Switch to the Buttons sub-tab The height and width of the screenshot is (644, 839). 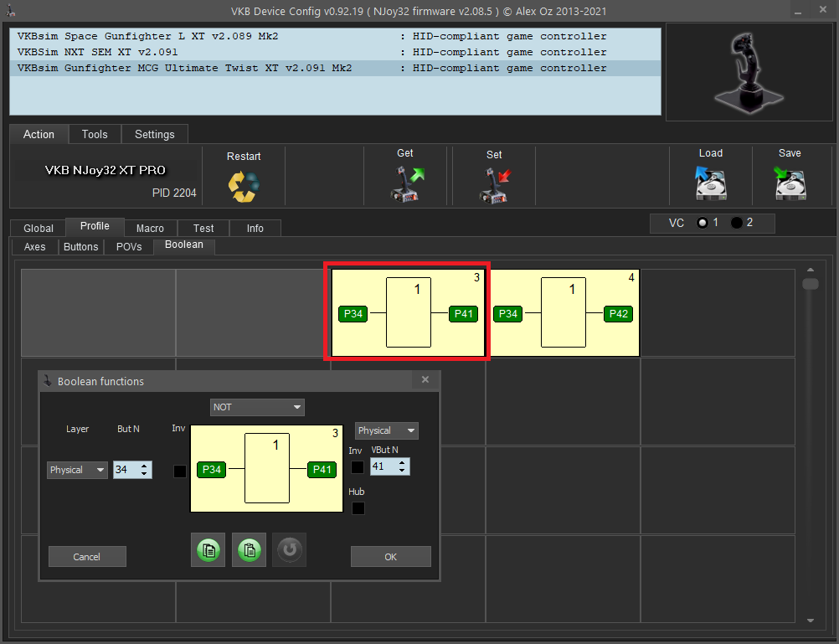80,247
